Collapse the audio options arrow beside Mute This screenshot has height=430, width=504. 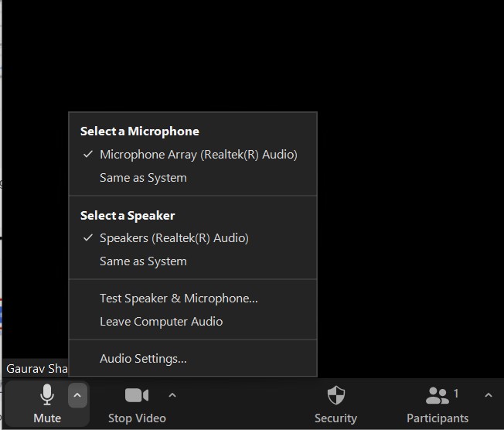pos(77,395)
